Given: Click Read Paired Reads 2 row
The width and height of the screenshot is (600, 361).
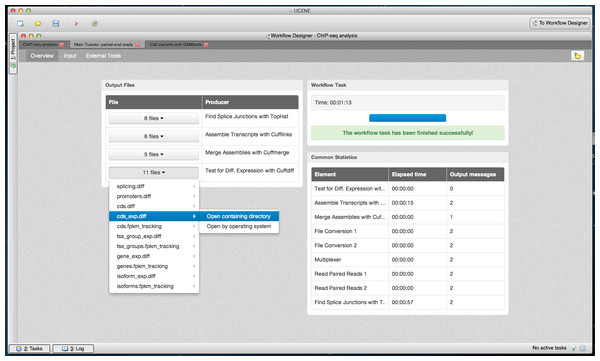Looking at the screenshot, I should 408,288.
